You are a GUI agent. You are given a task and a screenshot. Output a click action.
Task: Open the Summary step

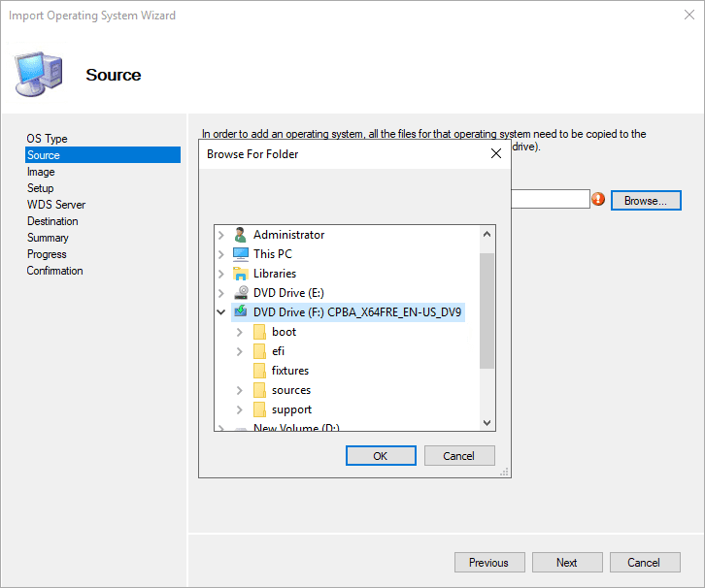48,238
